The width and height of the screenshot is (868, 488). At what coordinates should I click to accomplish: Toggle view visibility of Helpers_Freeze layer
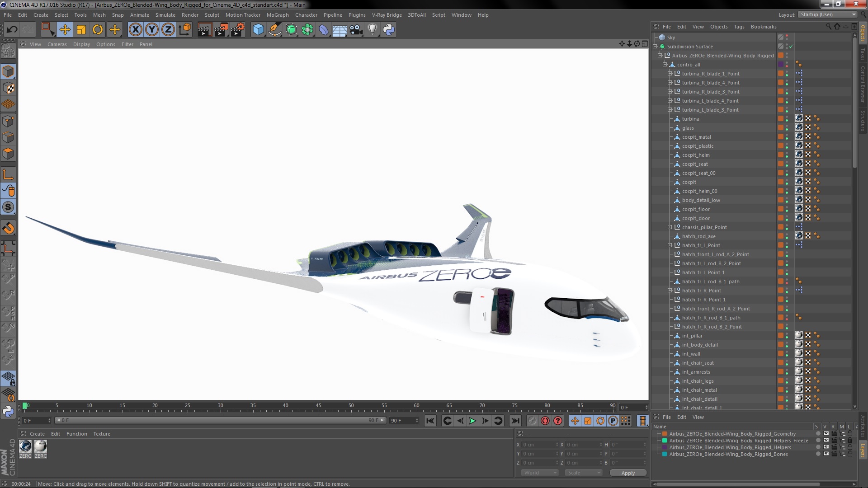pyautogui.click(x=826, y=441)
